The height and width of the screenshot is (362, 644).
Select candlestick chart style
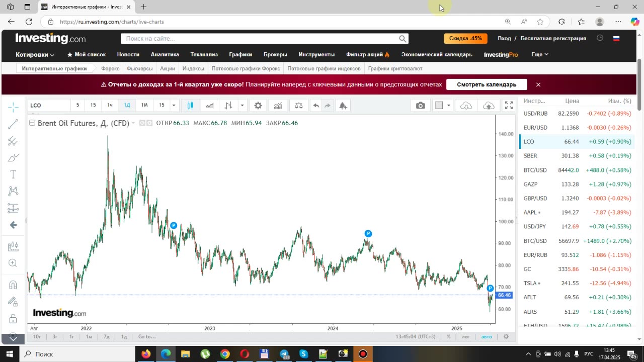[190, 105]
